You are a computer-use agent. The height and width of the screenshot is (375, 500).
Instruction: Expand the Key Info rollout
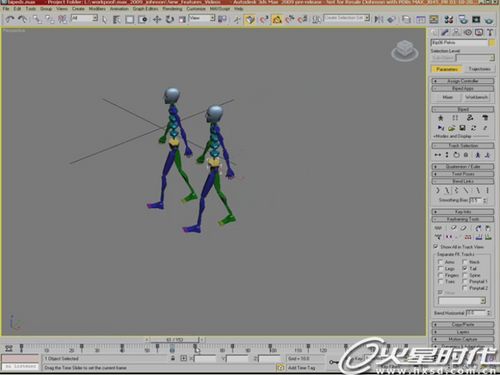[463, 212]
